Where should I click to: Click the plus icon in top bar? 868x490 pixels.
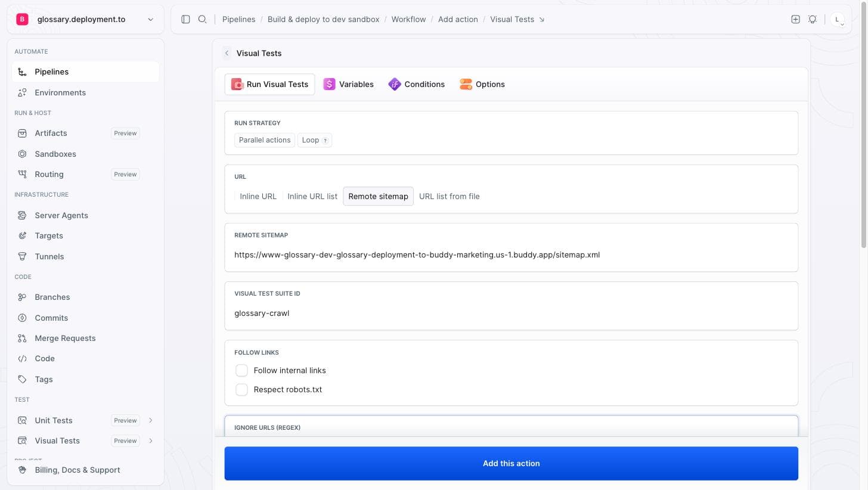795,19
